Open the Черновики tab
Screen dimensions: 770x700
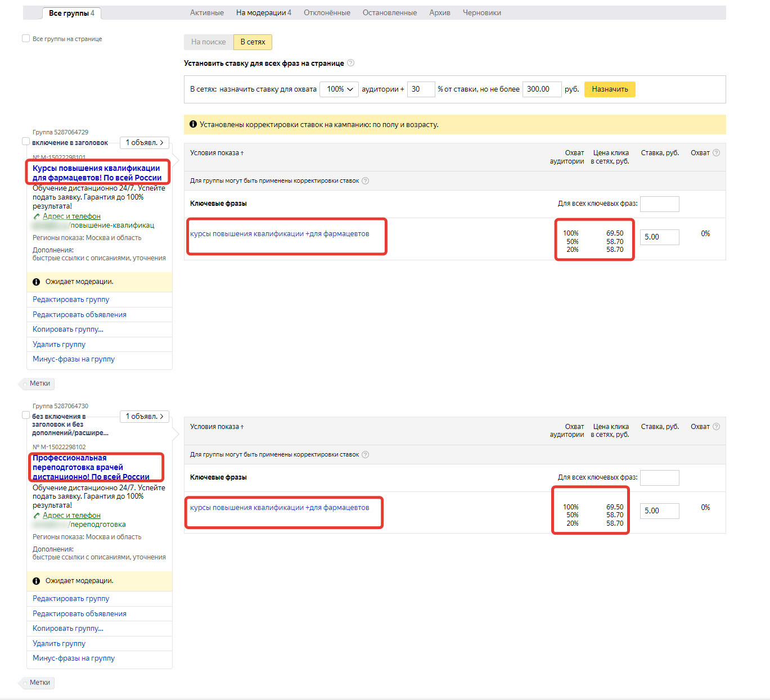[x=482, y=12]
